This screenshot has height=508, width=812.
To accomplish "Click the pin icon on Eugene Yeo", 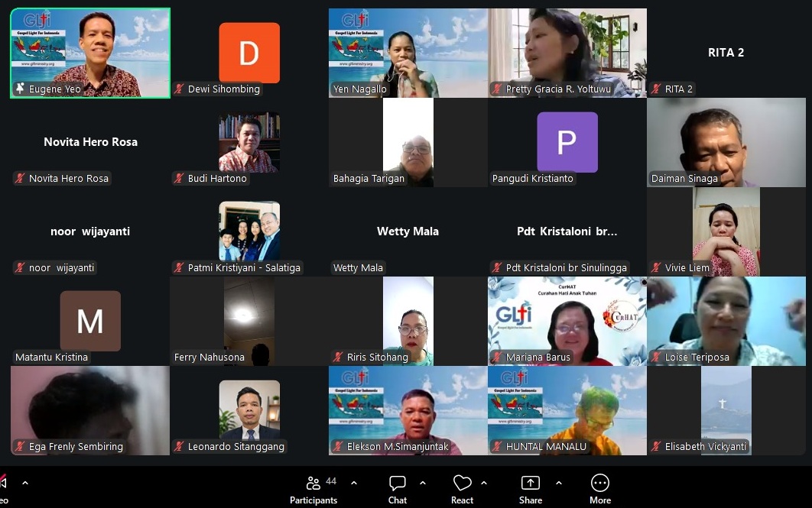I will [20, 89].
